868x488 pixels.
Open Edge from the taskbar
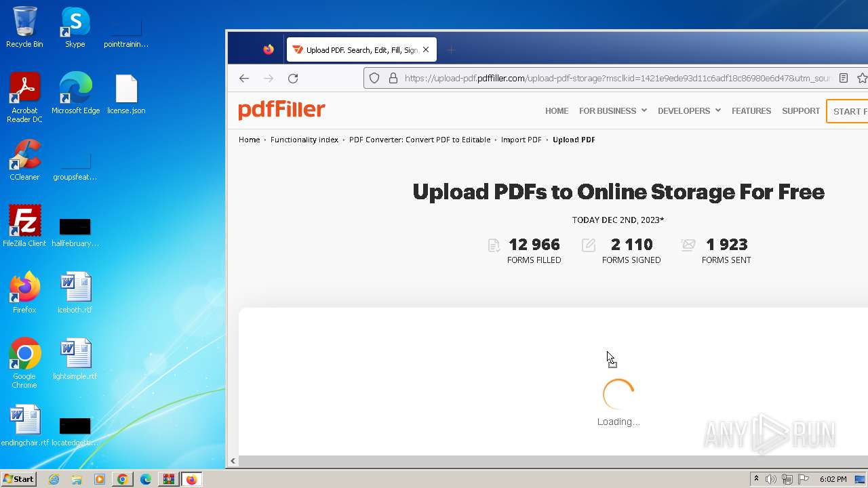pos(146,479)
